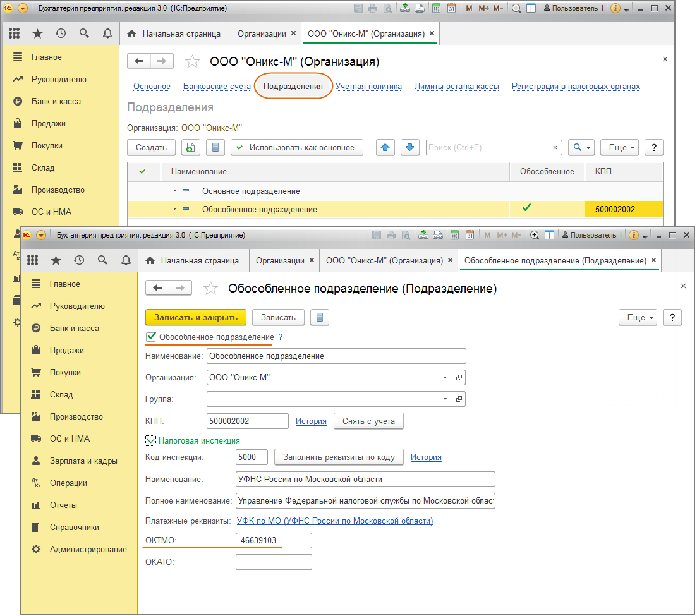Open Справочники section in sidebar
697x616 pixels.
(x=74, y=528)
